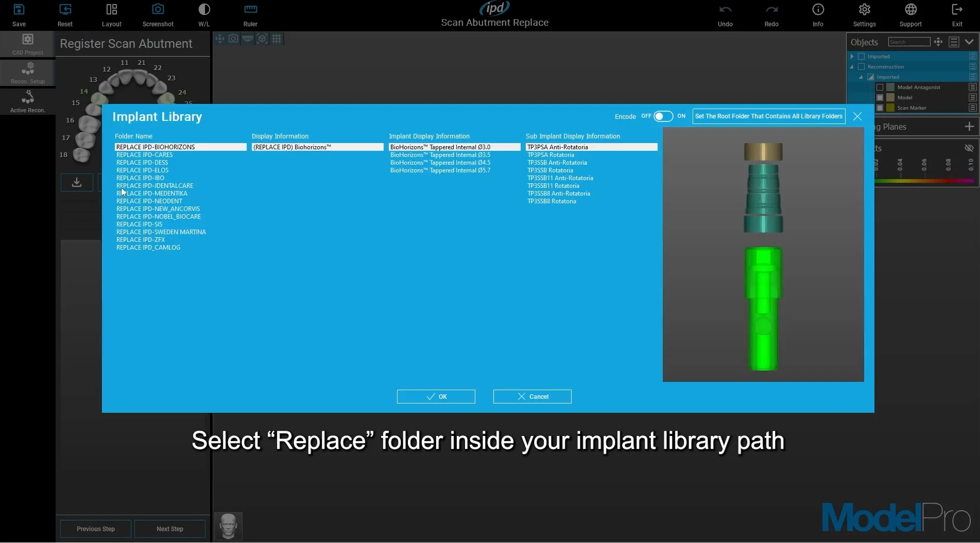Screen dimensions: 980x543
Task: Toggle the viewport grid icon
Action: (277, 39)
